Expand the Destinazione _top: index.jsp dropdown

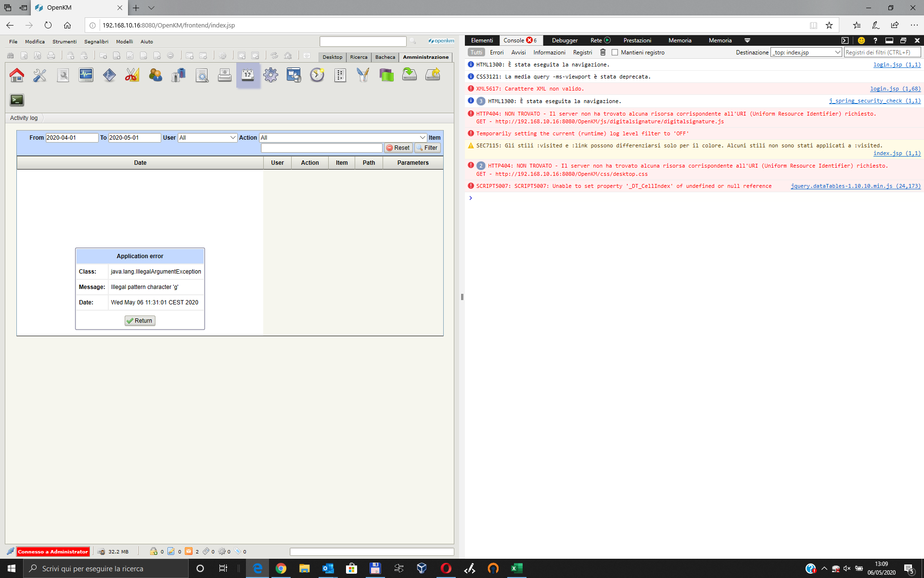coord(806,52)
